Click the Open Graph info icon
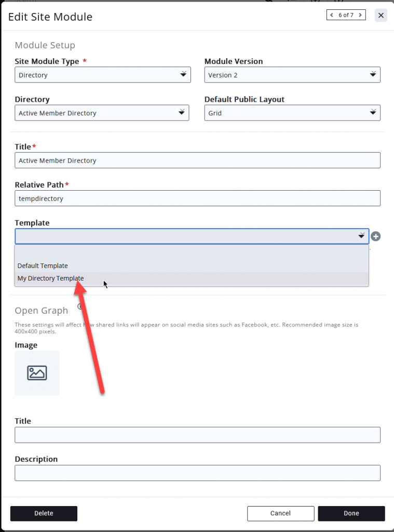The width and height of the screenshot is (394, 532). (80, 307)
